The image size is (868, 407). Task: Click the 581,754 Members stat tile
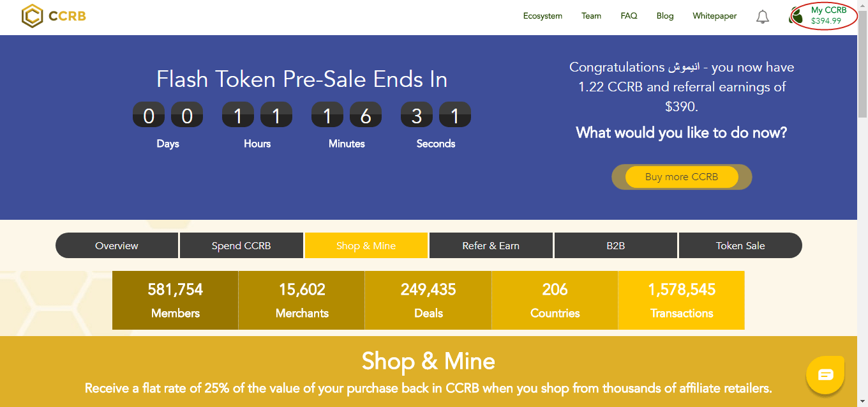[x=176, y=300]
